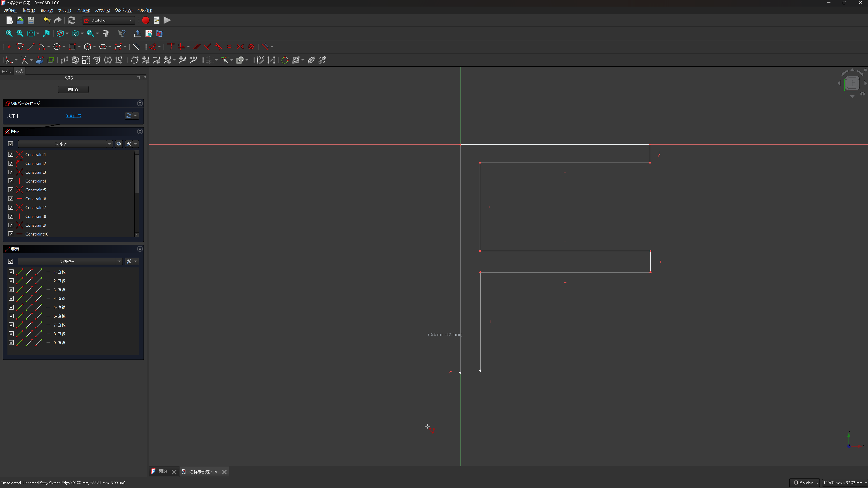The image size is (868, 488).
Task: Uncheck the Constraint5 checkbox
Action: tap(11, 190)
